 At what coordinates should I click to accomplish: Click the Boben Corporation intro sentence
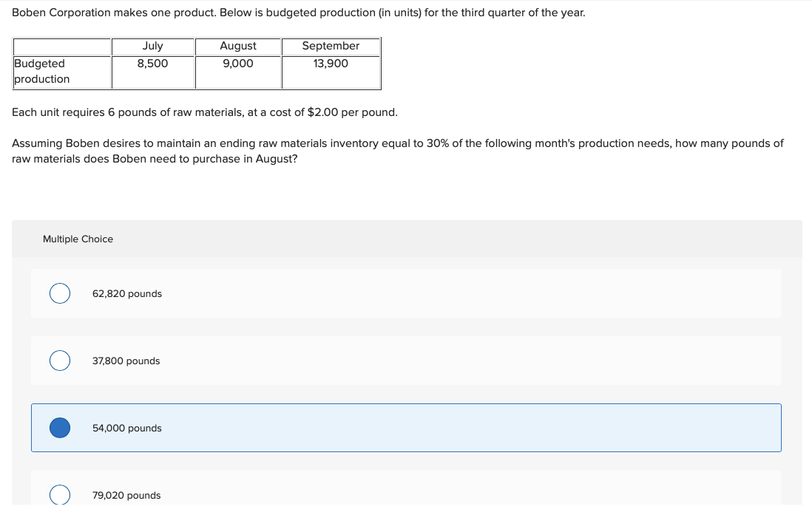coord(298,12)
